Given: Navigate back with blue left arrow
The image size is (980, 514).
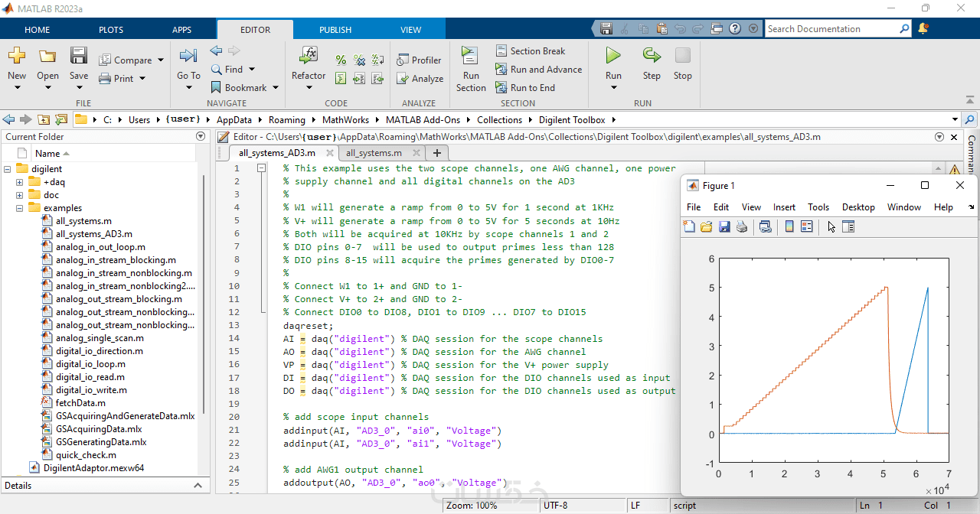Looking at the screenshot, I should pos(217,50).
